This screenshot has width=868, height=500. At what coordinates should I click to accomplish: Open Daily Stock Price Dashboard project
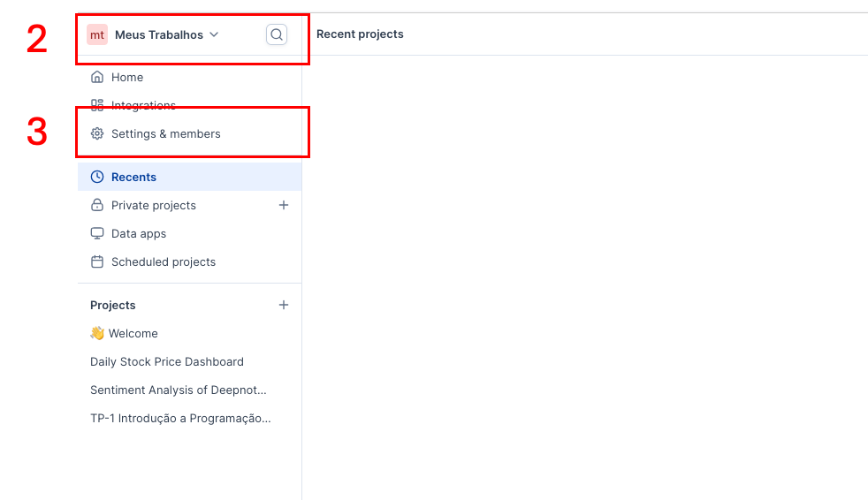coord(167,361)
